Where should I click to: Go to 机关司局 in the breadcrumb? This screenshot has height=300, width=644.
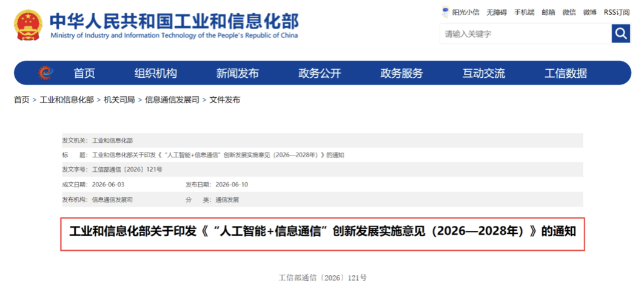tap(119, 100)
